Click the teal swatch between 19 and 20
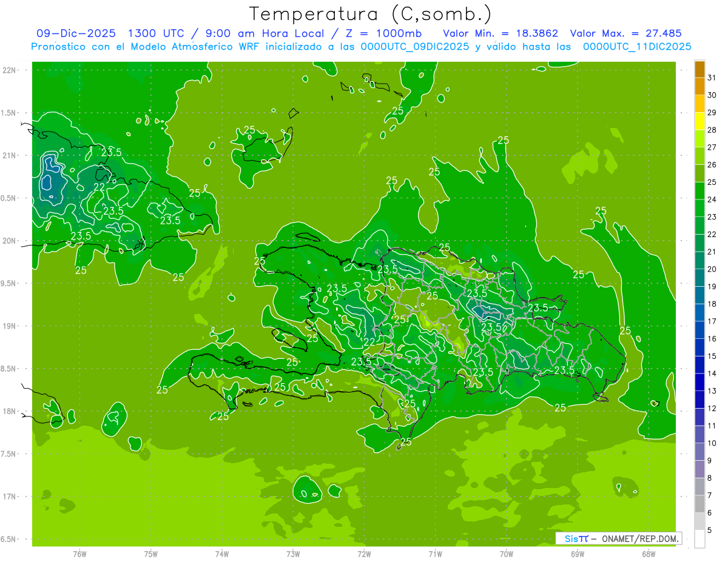This screenshot has width=728, height=562. coord(699,278)
